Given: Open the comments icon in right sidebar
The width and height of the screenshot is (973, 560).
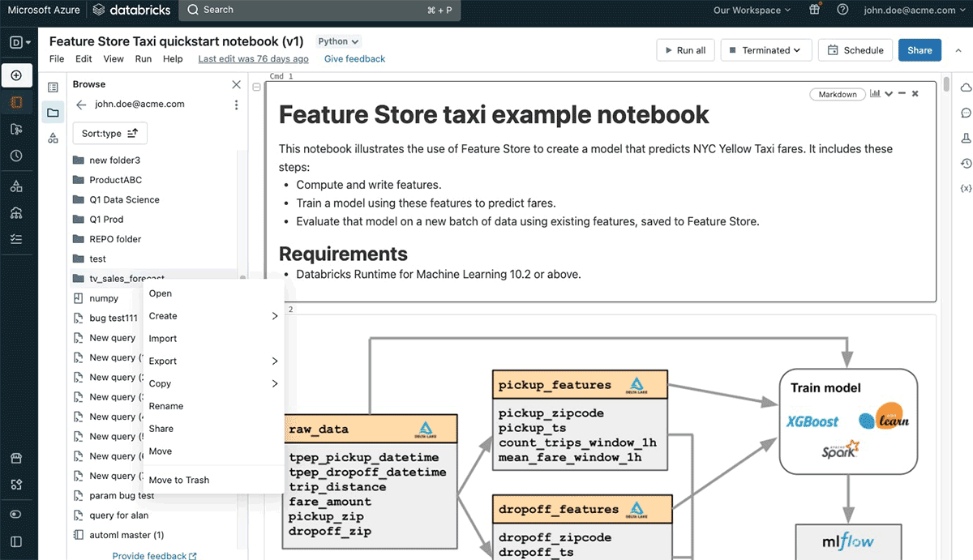Looking at the screenshot, I should coord(966,113).
